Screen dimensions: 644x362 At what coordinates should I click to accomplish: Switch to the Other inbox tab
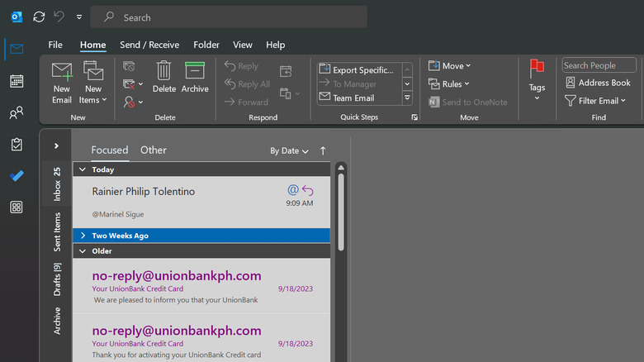pos(154,150)
